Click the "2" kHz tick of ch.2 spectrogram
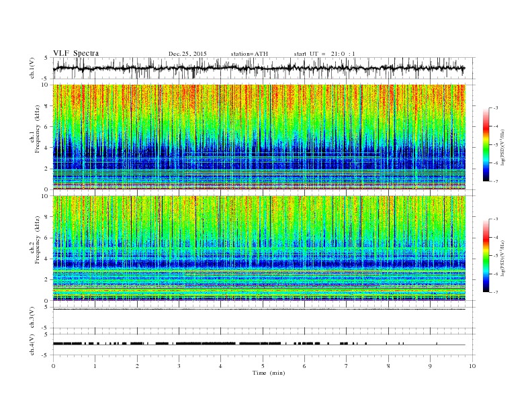Image resolution: width=532 pixels, height=411 pixels. [47, 280]
